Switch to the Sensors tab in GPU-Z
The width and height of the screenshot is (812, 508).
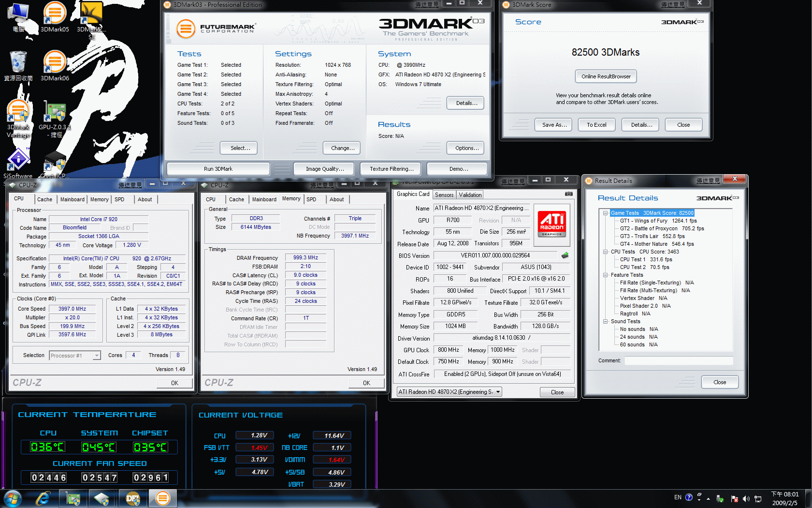444,195
